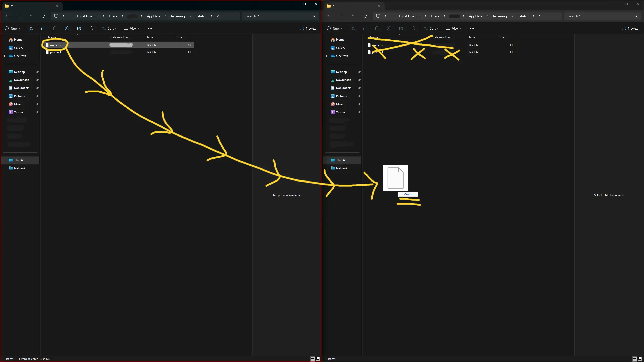Open View dropdown in window 1
The width and height of the screenshot is (644, 362).
coord(454,28)
